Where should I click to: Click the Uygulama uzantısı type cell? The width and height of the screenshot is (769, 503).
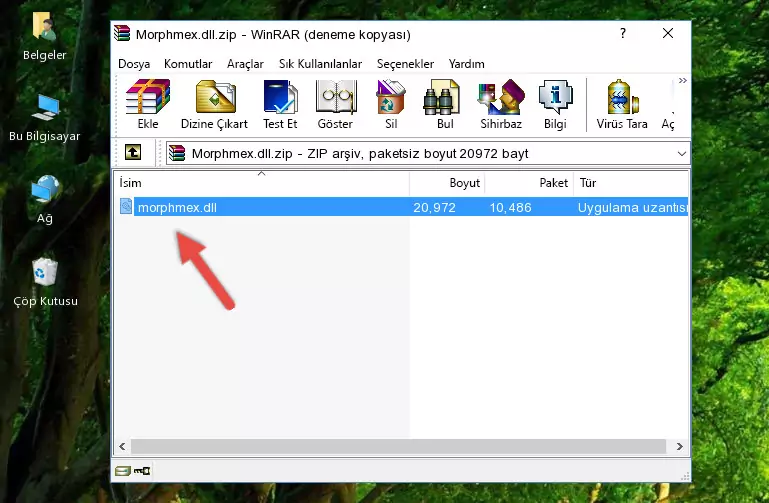pos(632,208)
